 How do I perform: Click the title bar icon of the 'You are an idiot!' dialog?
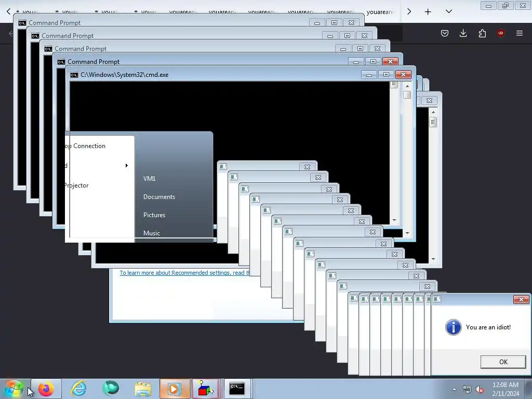(x=437, y=299)
